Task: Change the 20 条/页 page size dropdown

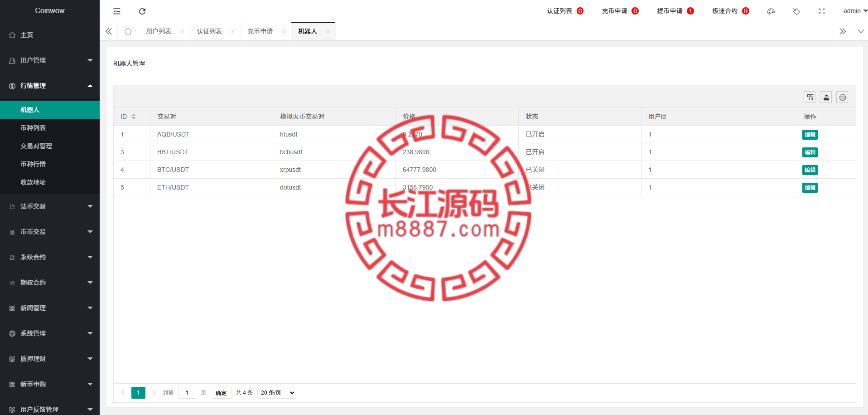Action: point(277,393)
